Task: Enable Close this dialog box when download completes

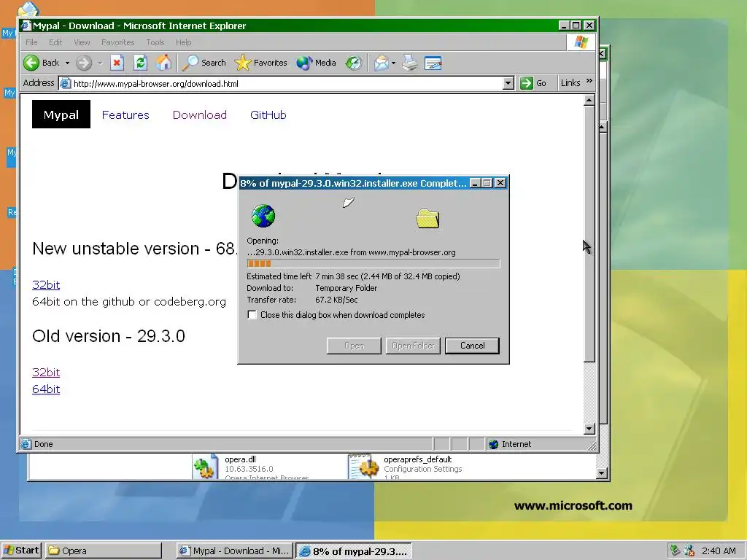Action: [252, 315]
